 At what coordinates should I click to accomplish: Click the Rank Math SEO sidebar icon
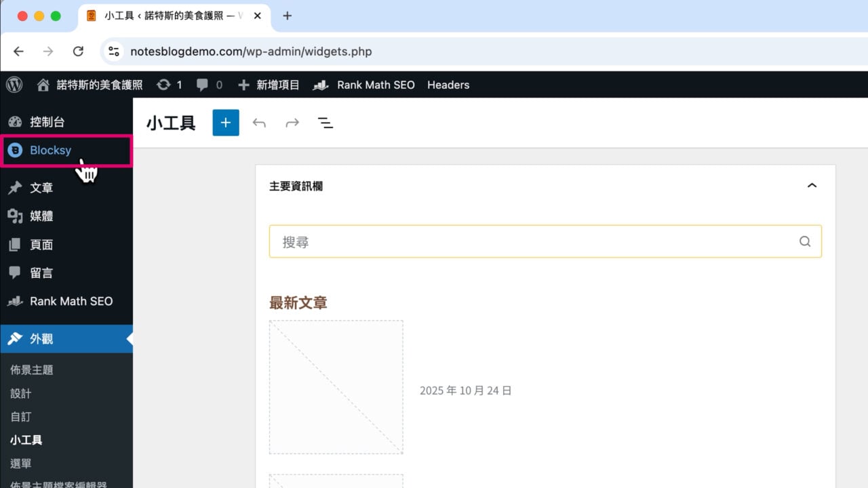coord(14,301)
